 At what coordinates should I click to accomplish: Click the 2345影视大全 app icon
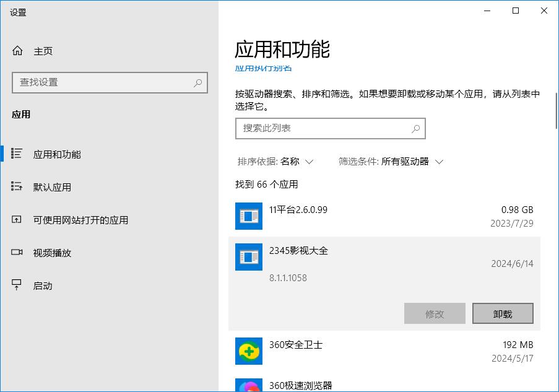coord(249,257)
